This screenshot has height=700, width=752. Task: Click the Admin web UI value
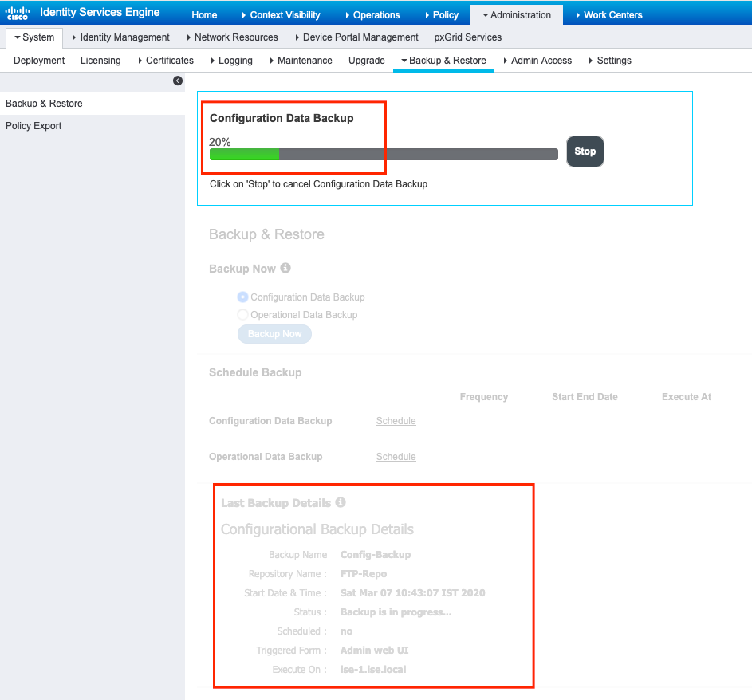coord(375,650)
